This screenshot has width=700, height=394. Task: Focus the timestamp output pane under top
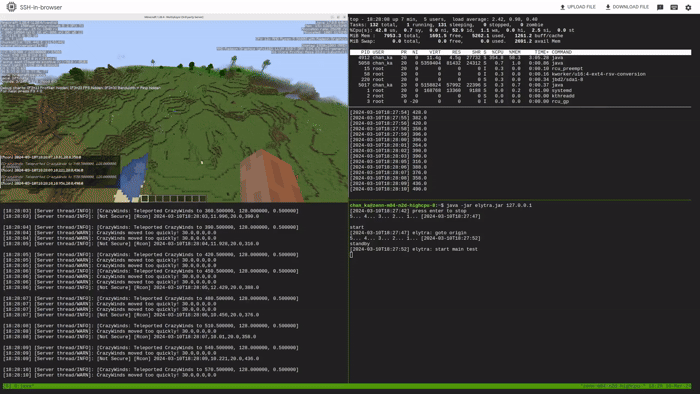[520, 151]
